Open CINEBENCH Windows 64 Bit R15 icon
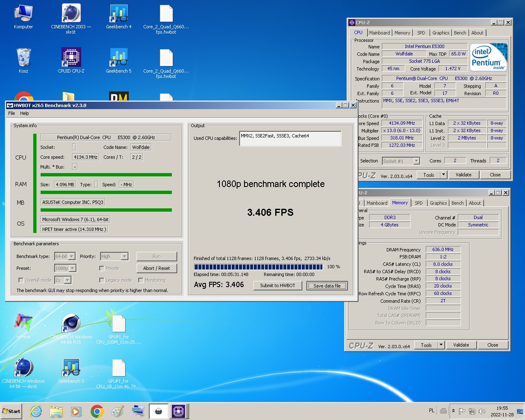 tap(71, 329)
